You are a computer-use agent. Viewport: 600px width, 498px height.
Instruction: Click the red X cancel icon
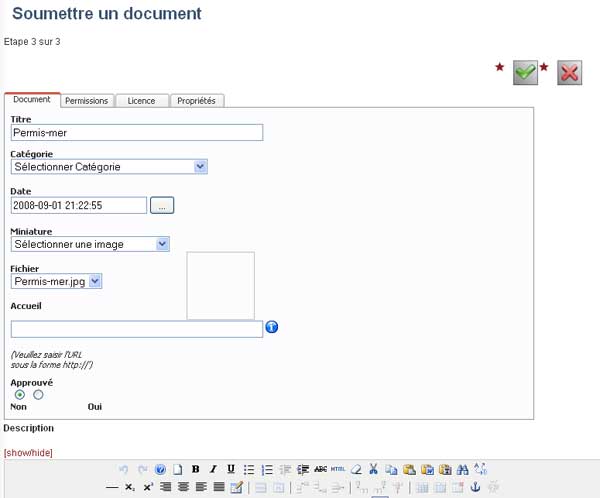tap(569, 72)
